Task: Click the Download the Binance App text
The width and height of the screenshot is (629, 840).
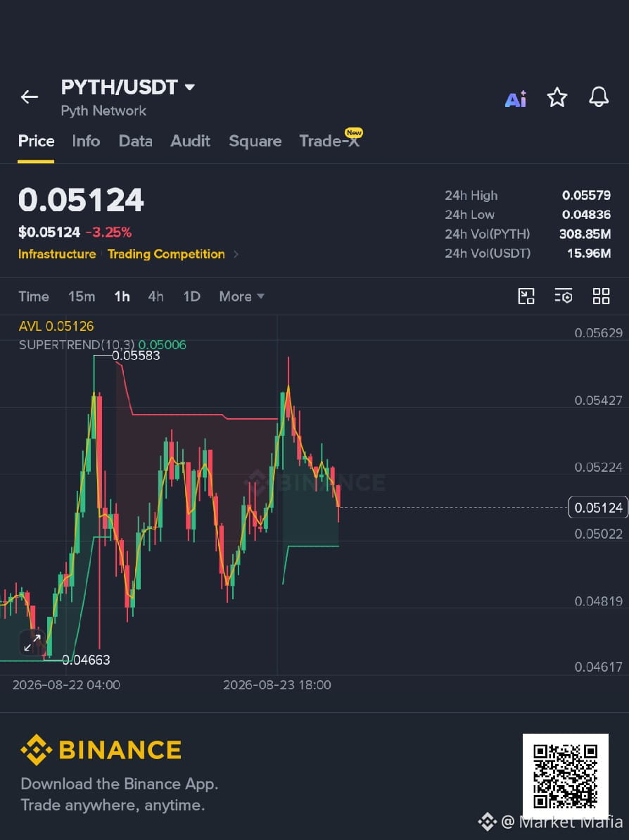Action: click(x=120, y=784)
